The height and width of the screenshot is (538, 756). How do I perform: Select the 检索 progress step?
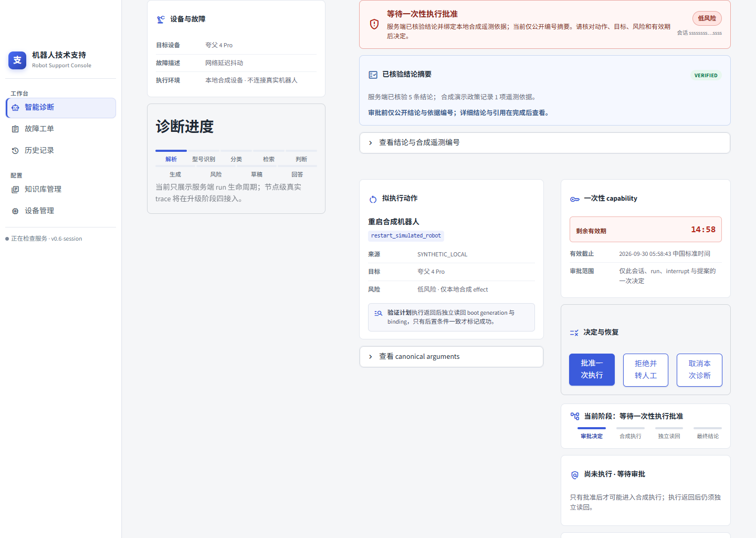(269, 157)
